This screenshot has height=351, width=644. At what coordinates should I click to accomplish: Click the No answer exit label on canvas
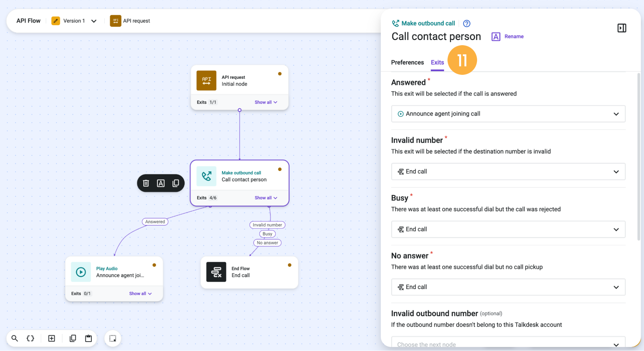click(x=267, y=243)
